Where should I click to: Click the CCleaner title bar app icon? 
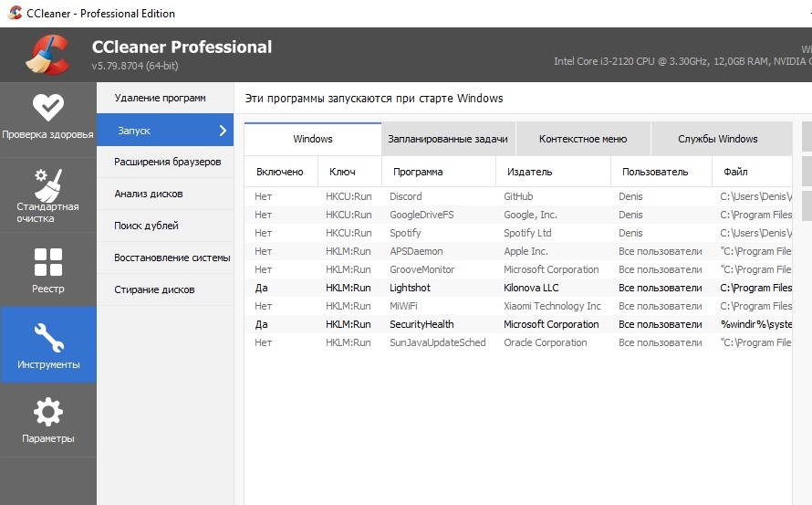pyautogui.click(x=15, y=13)
